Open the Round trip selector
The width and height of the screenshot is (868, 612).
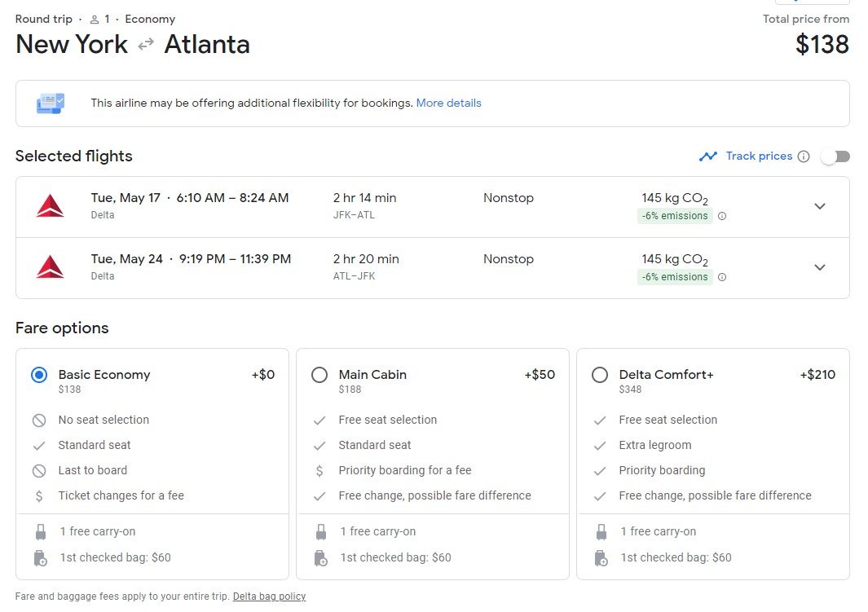pyautogui.click(x=44, y=19)
